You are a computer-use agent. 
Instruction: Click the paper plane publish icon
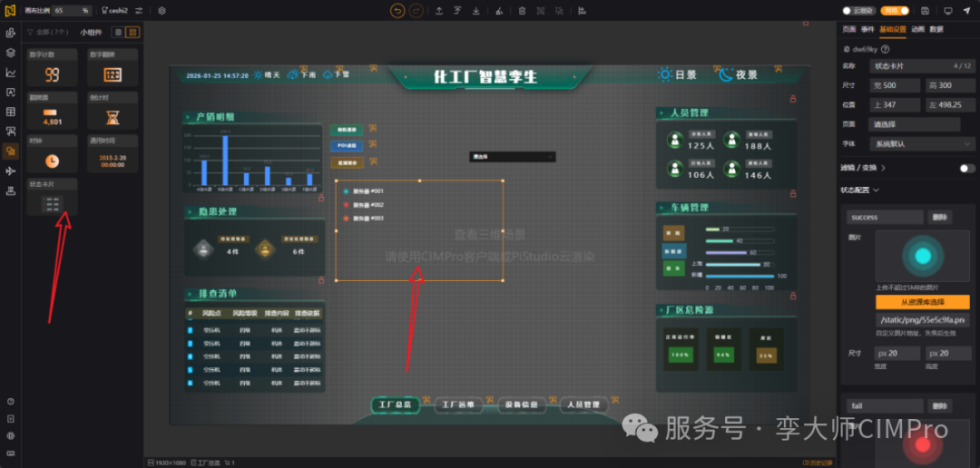[967, 11]
